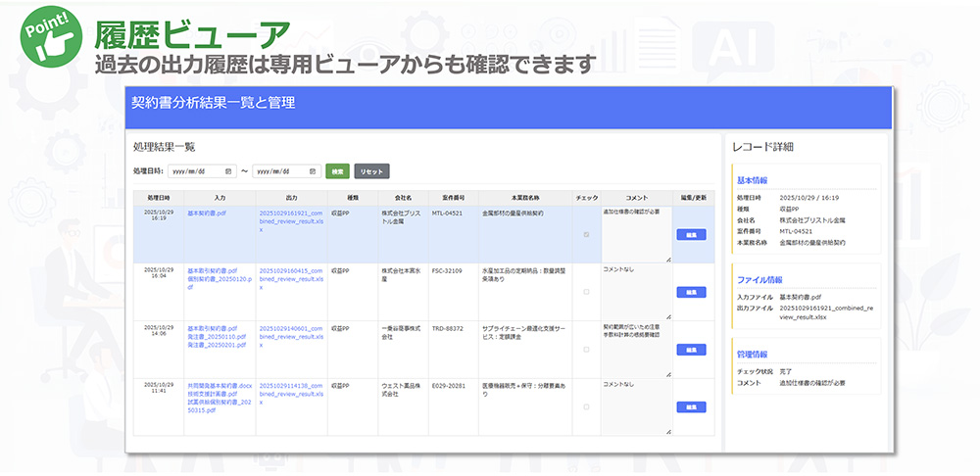Focus the start date input field
The image size is (980, 476).
(x=196, y=170)
